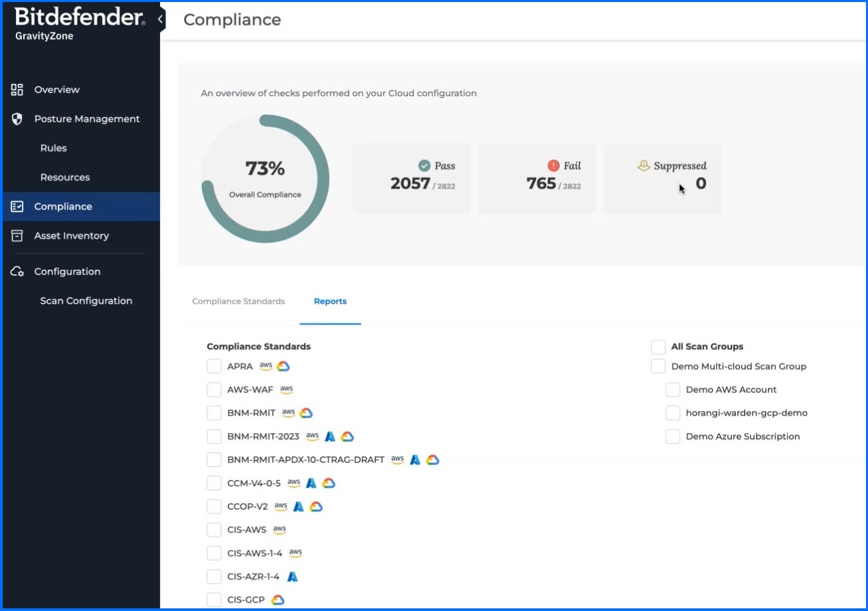Check the Demo AWS Account checkbox

tap(673, 390)
